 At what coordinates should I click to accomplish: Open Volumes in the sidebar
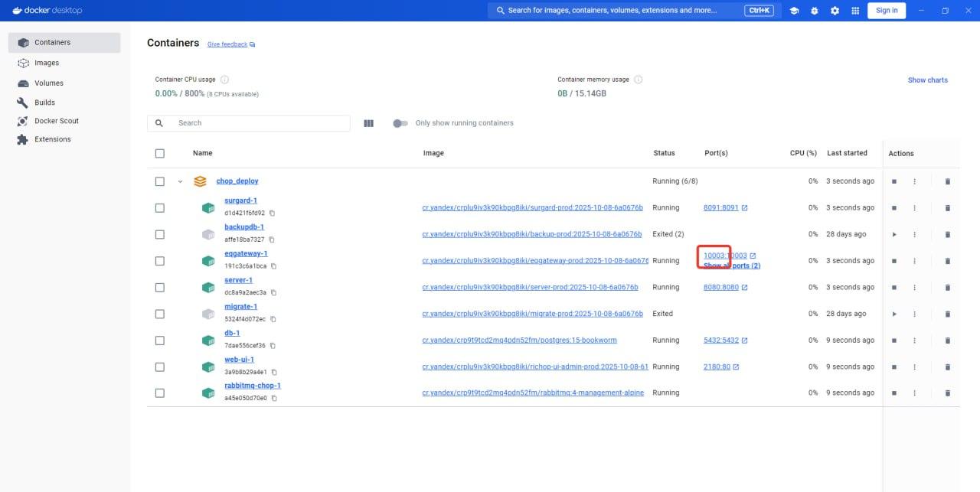click(48, 83)
